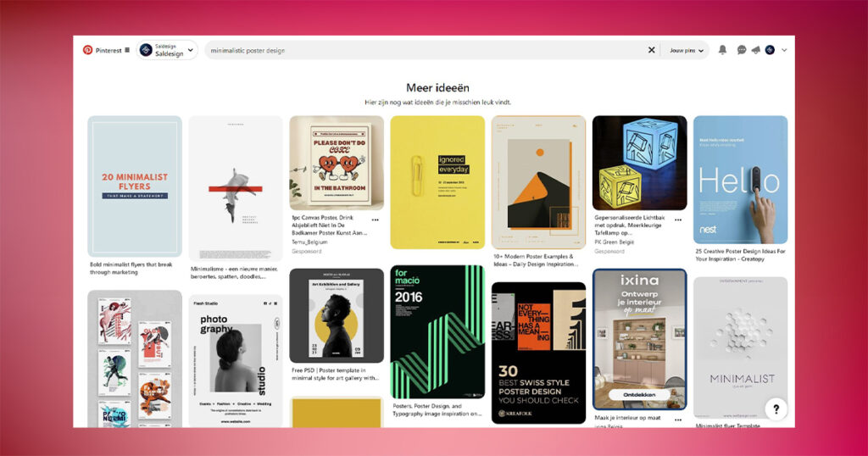Open the photography studio poster pin
Viewport: 868px width, 456px height.
point(236,361)
